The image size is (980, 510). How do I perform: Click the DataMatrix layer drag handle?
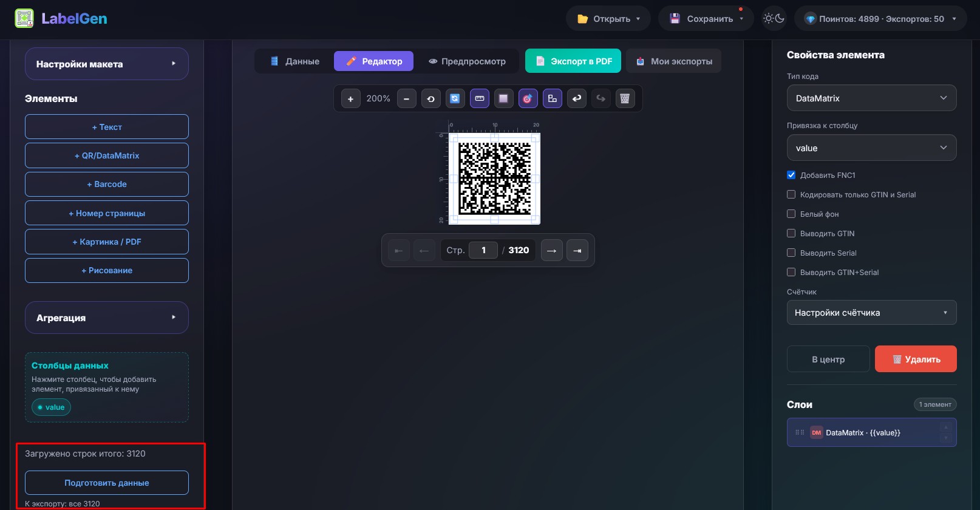pyautogui.click(x=800, y=433)
